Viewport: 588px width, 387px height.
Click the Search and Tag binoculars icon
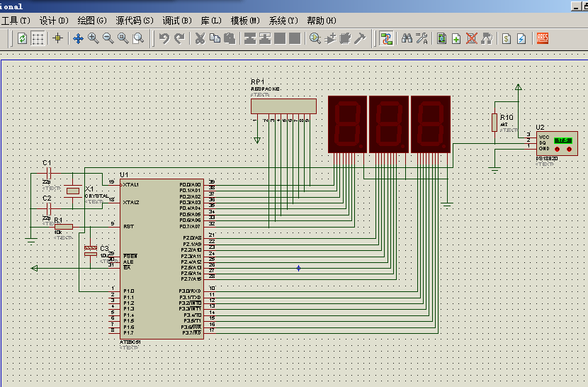pos(407,38)
